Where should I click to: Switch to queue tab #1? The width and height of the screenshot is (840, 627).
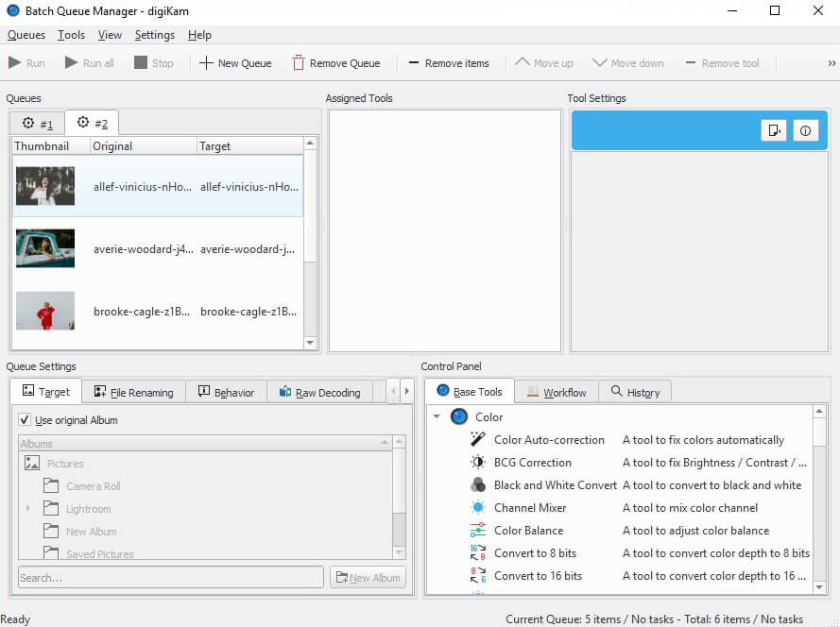(x=38, y=124)
